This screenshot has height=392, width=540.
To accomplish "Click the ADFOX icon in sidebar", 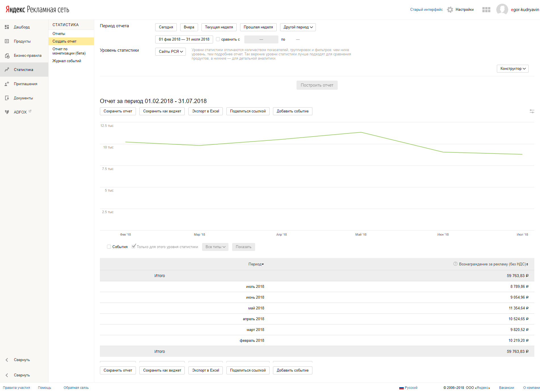I will [x=7, y=112].
